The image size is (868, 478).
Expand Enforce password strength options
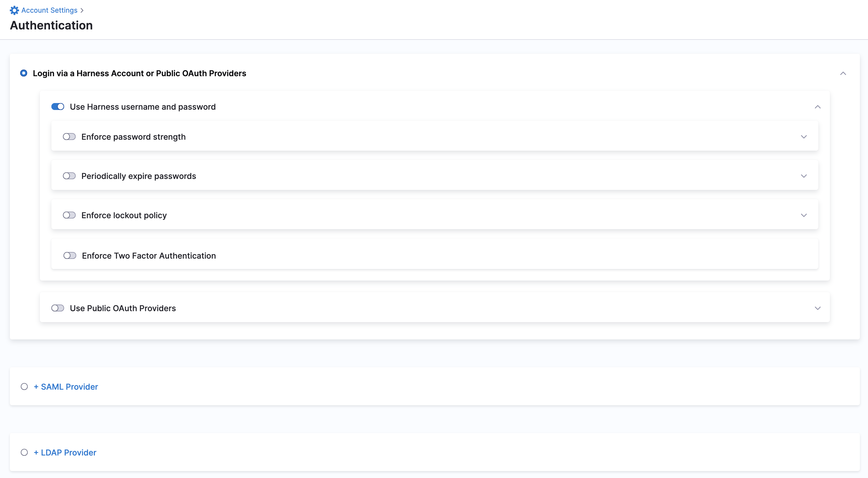(x=804, y=137)
